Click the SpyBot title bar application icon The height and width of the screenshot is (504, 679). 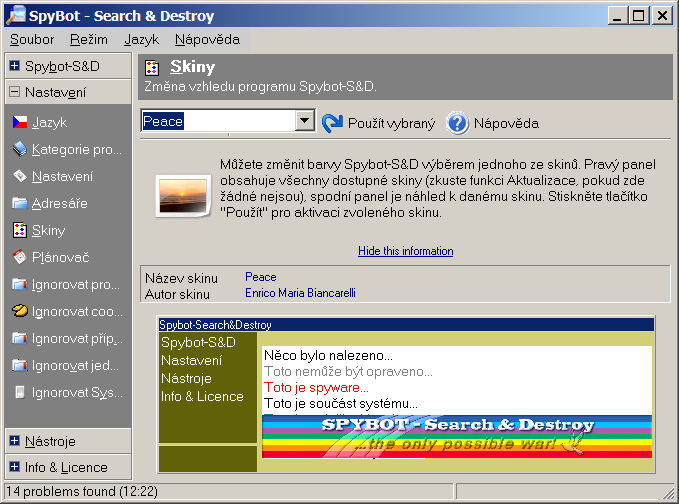tap(16, 14)
